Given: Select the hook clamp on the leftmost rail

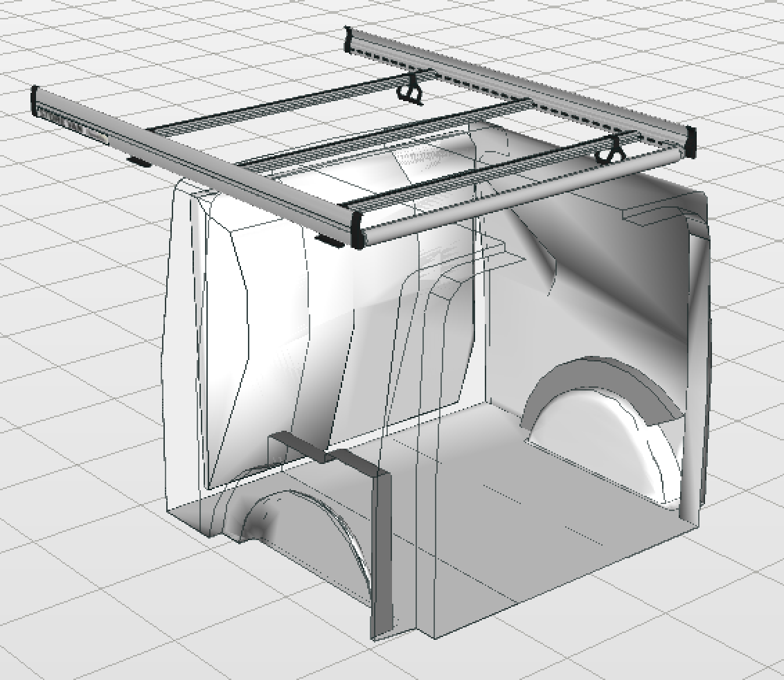Looking at the screenshot, I should click(x=411, y=89).
